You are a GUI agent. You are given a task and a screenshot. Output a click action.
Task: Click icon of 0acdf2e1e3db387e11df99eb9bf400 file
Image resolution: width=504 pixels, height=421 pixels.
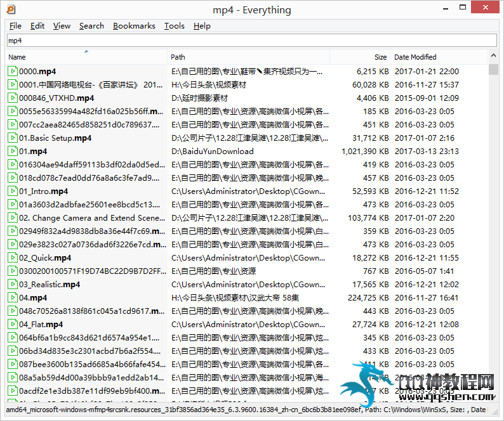[12, 391]
